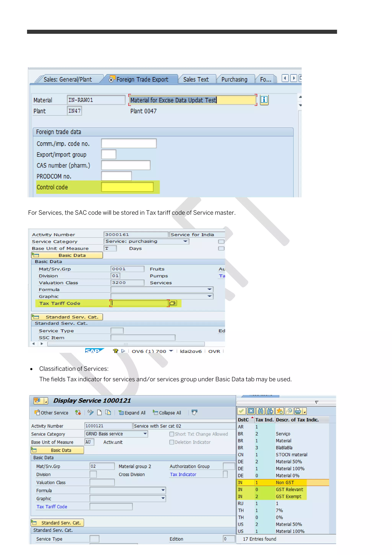Click the Other Service icon

37,412
